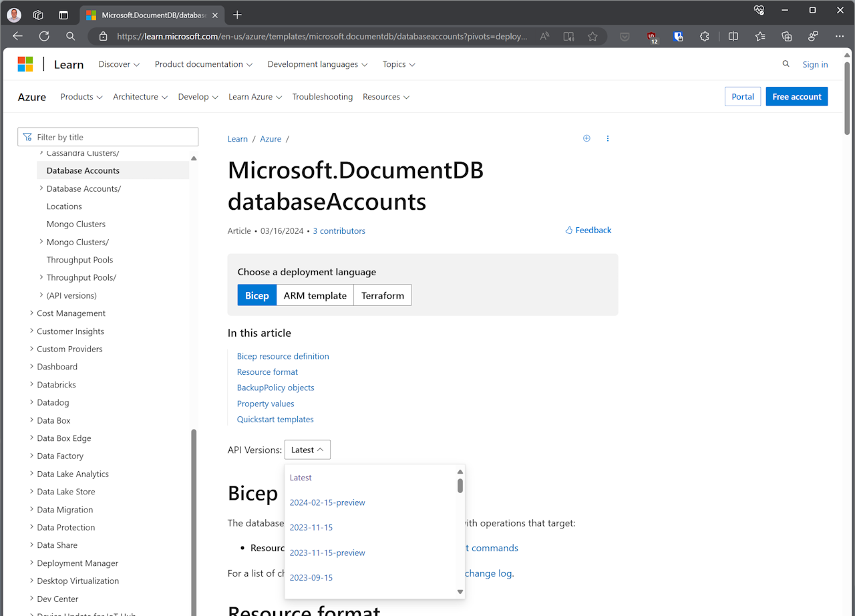Screen dimensions: 855x616
Task: Select the Bicep deployment language
Action: [x=256, y=295]
